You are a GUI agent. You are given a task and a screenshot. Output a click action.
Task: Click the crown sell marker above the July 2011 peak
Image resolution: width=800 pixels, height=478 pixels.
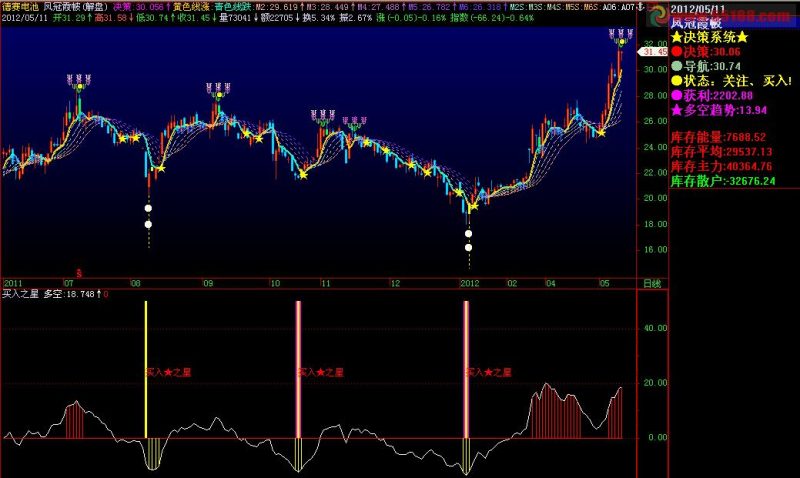(x=79, y=81)
